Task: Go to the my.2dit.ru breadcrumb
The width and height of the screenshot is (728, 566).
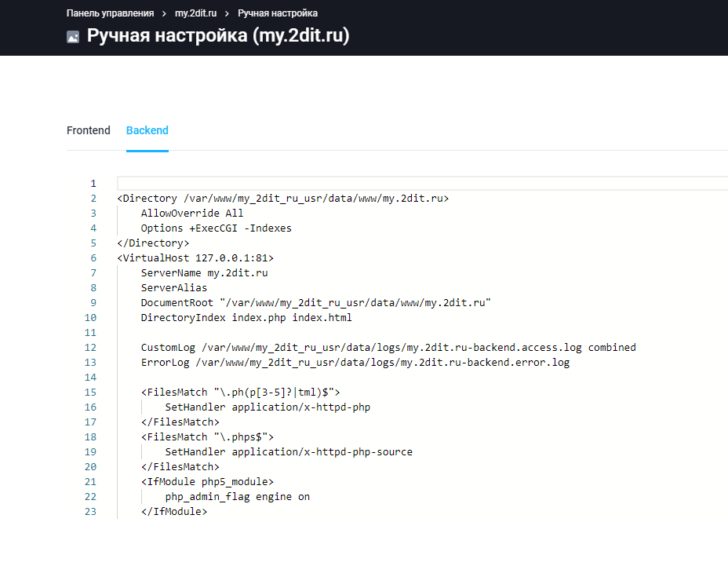Action: pyautogui.click(x=195, y=13)
